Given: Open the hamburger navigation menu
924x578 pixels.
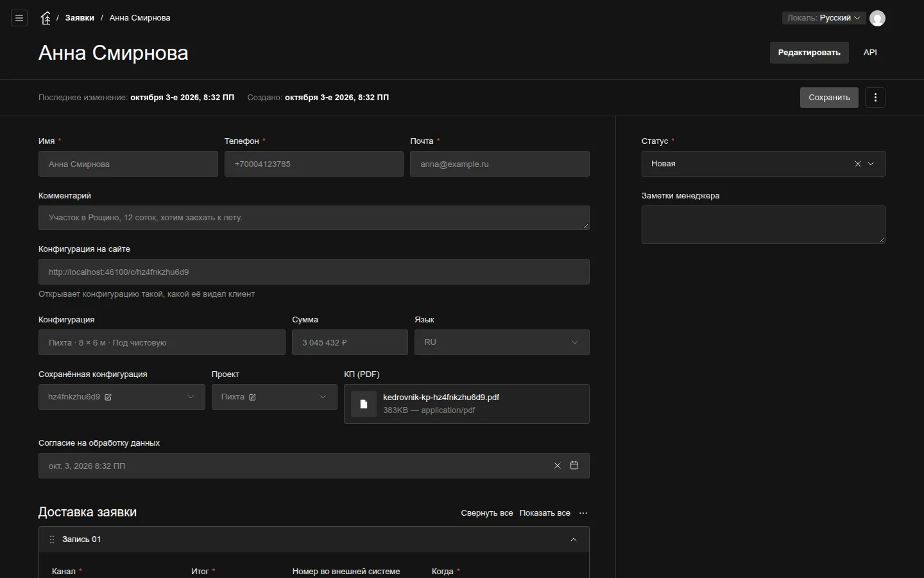Looking at the screenshot, I should click(x=19, y=18).
